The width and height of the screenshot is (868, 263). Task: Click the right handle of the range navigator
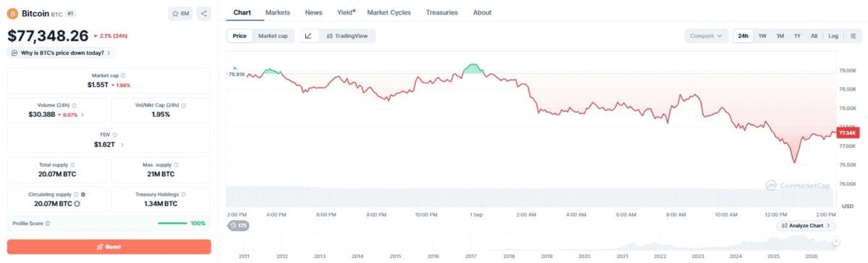click(x=835, y=241)
